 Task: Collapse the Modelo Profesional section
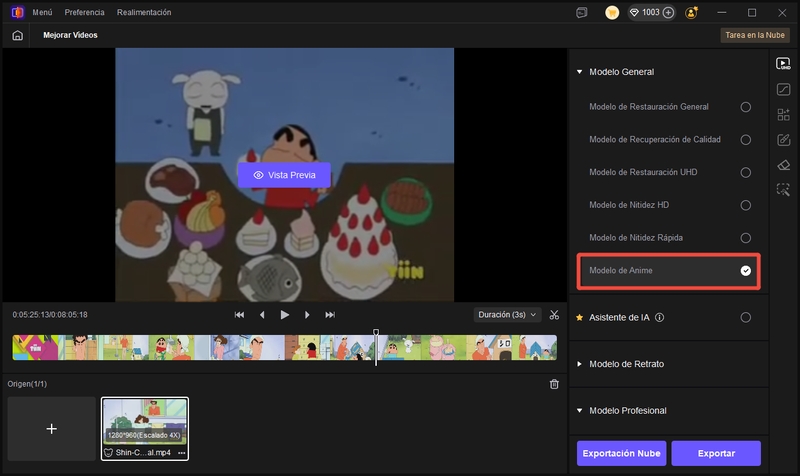click(x=580, y=411)
